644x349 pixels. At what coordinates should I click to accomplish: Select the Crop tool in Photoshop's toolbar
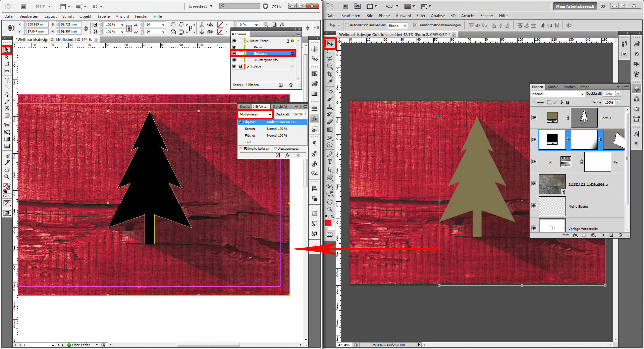[330, 74]
